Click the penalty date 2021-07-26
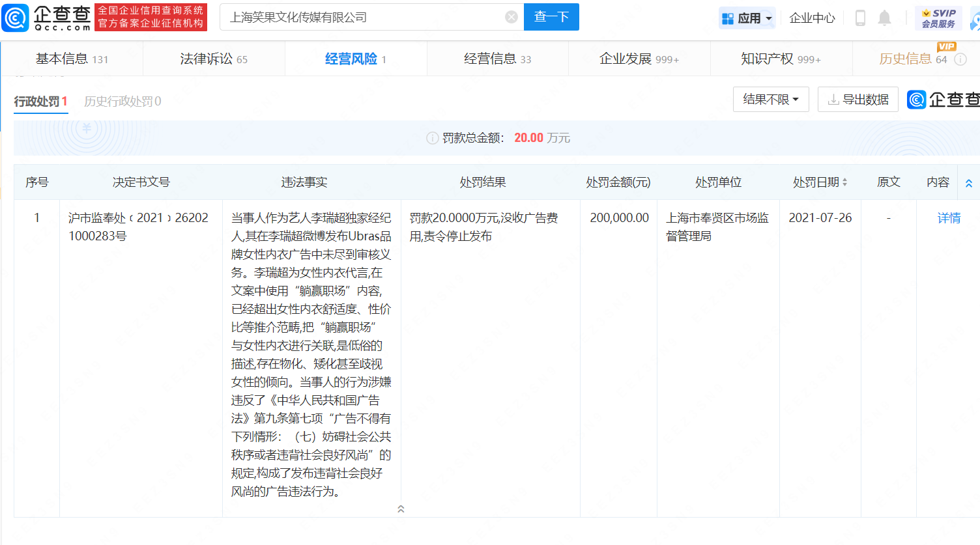 820,218
